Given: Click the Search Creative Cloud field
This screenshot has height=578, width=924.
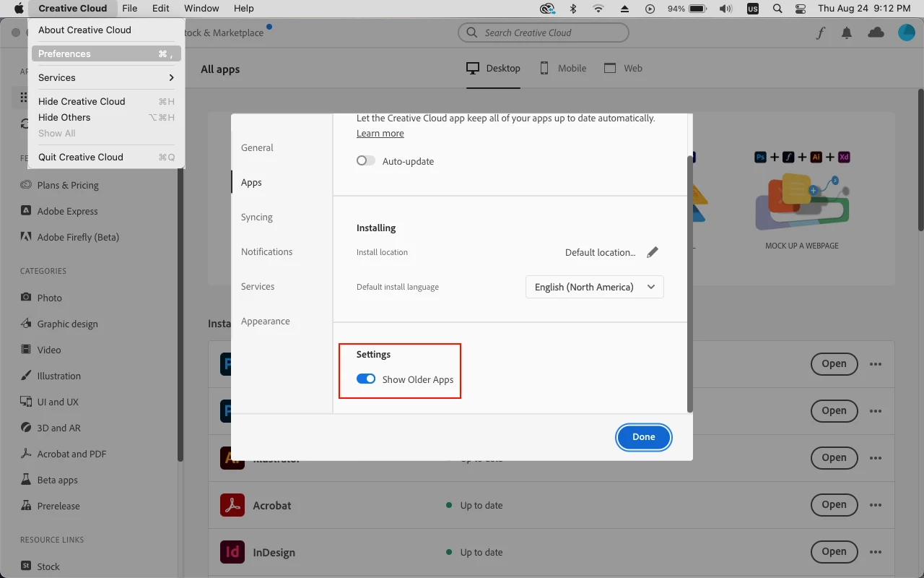Looking at the screenshot, I should [544, 33].
